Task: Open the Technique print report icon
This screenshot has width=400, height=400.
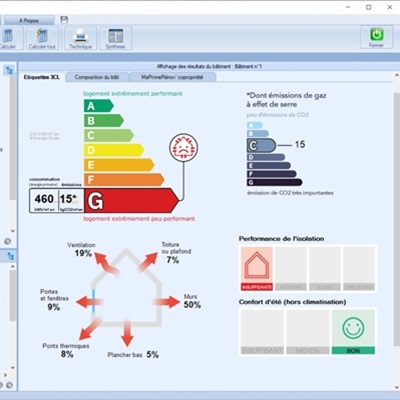Action: pos(80,38)
